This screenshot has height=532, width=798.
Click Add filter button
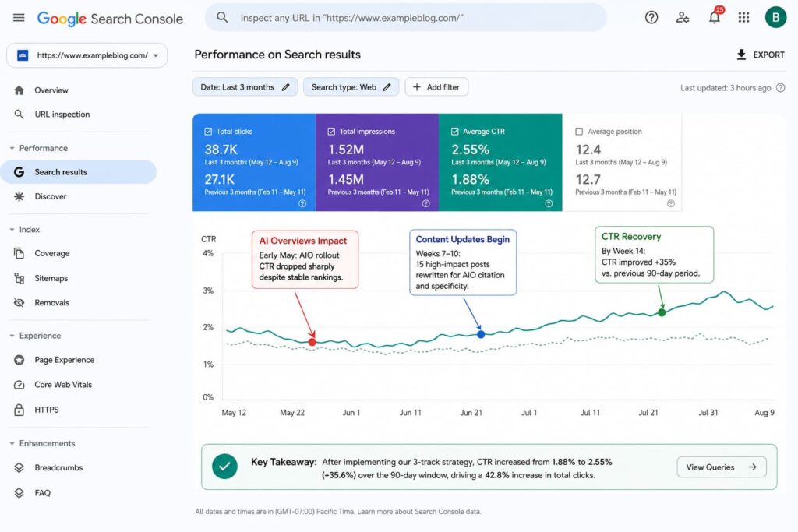point(436,87)
